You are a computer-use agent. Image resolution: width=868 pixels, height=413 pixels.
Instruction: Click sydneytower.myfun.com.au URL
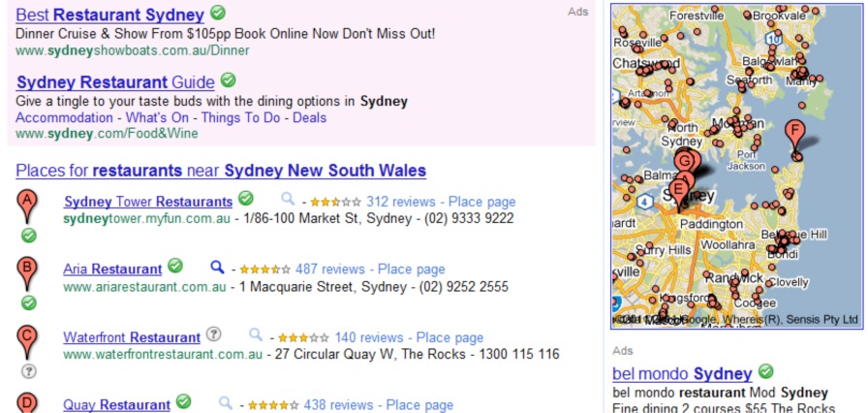coord(146,219)
